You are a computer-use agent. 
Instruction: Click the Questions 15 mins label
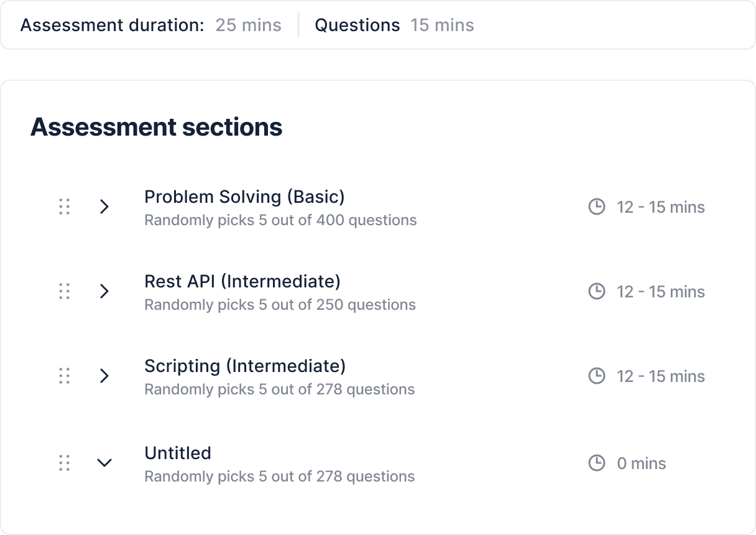tap(395, 25)
